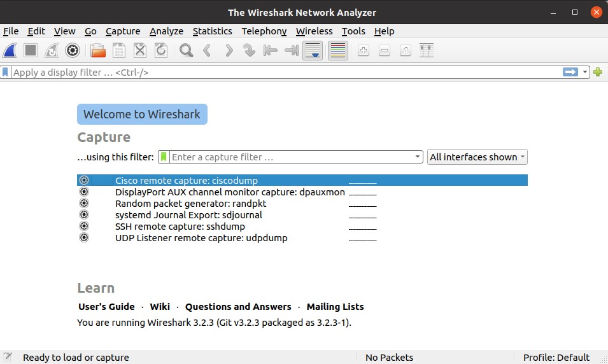Open the Help menu
The image size is (608, 364).
pyautogui.click(x=384, y=31)
